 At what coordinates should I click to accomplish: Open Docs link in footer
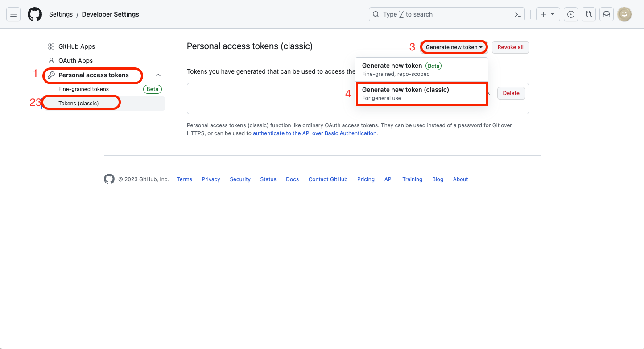(293, 179)
